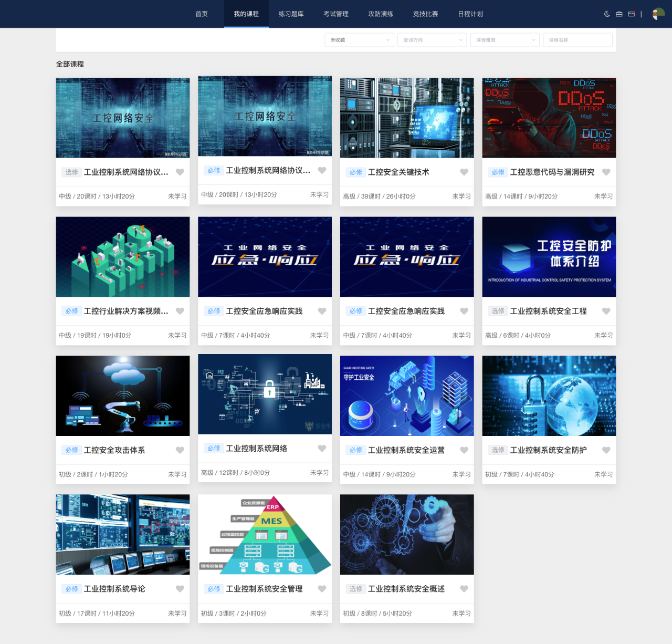The image size is (672, 644).
Task: Open the DDoS attack course thumbnail
Action: click(x=549, y=118)
